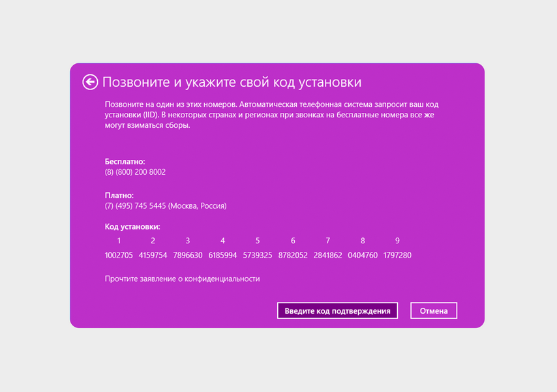Viewport: 557px width, 392px height.
Task: Click the "Платно:" label
Action: (119, 195)
